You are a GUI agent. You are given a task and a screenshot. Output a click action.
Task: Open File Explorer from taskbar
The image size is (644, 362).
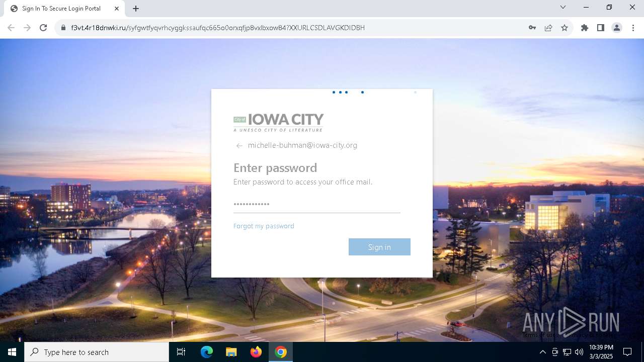pyautogui.click(x=231, y=352)
